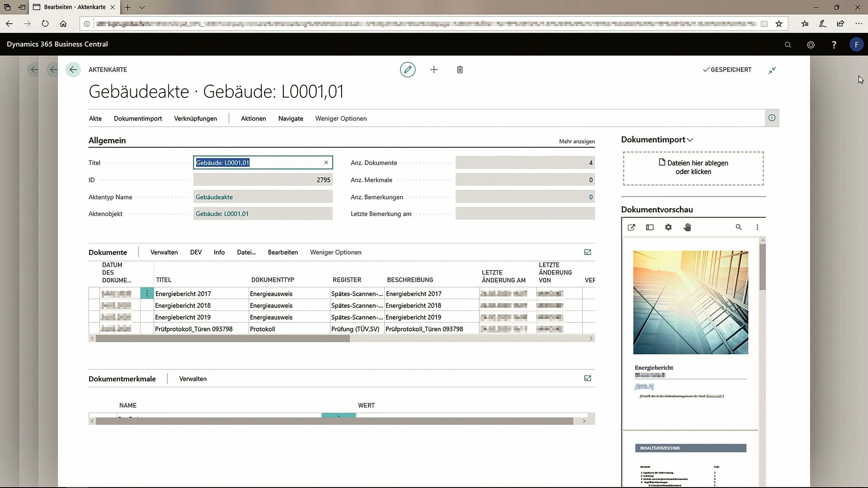Screen dimensions: 868x488
Task: Go back with the teal arrow button
Action: point(73,69)
